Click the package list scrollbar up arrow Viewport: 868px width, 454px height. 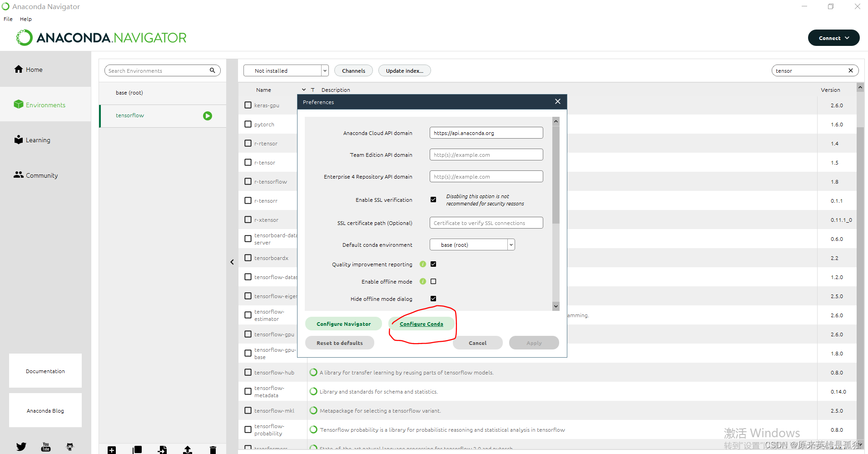(860, 87)
